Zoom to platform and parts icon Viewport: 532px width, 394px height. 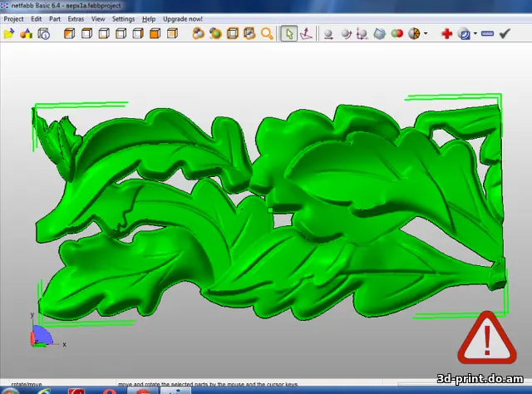pos(249,33)
